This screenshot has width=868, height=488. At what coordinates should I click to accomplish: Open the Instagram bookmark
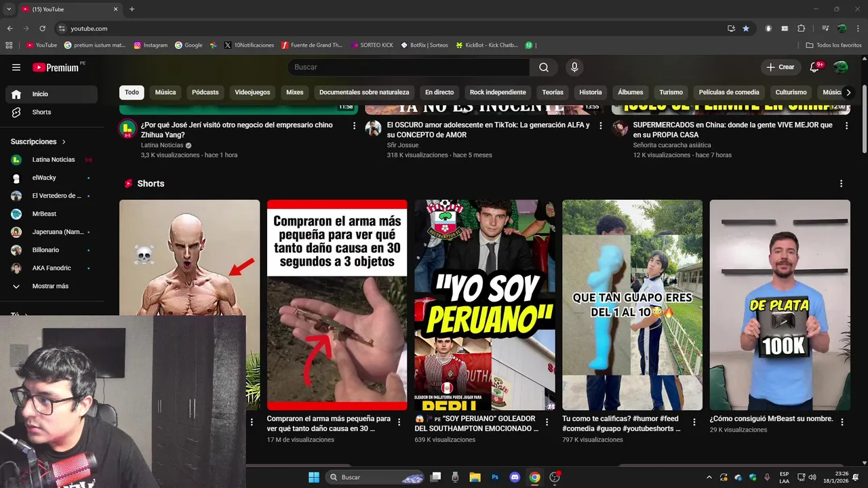[x=151, y=45]
